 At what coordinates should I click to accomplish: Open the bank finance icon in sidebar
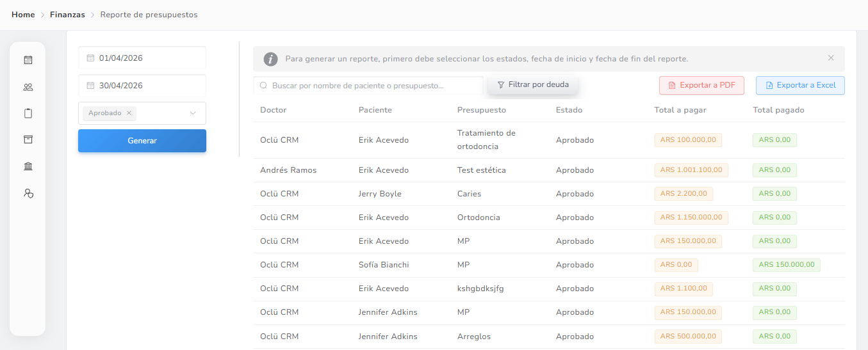point(28,166)
